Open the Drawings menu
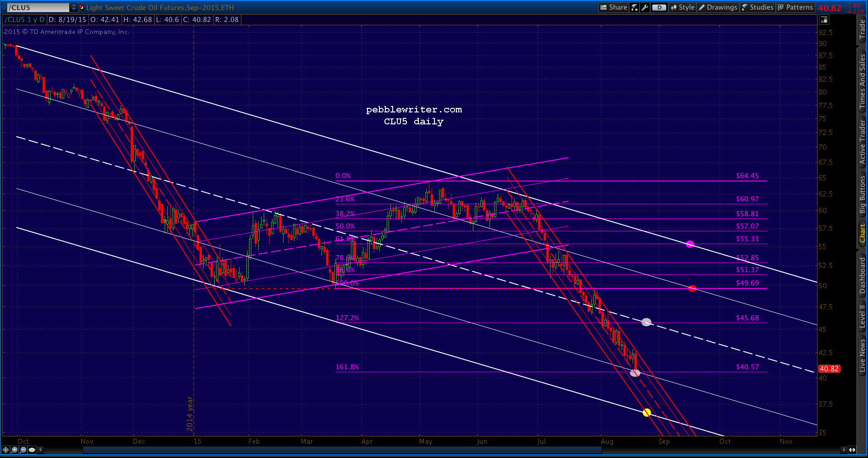Viewport: 868px width, 458px height. click(718, 7)
